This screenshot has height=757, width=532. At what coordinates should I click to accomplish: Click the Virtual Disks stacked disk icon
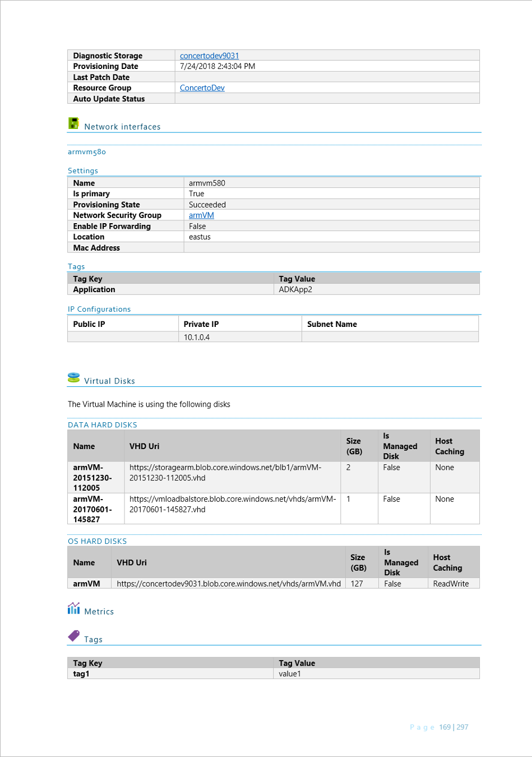[73, 377]
